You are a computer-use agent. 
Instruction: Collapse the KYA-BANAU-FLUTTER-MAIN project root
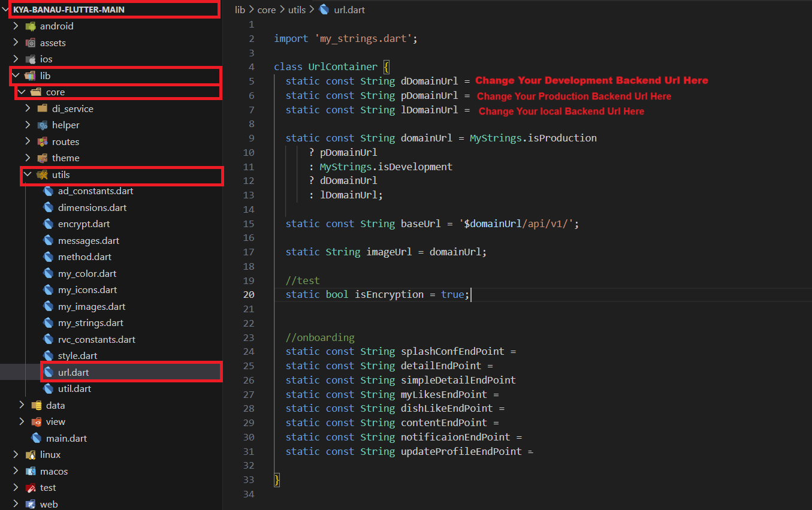[x=6, y=10]
